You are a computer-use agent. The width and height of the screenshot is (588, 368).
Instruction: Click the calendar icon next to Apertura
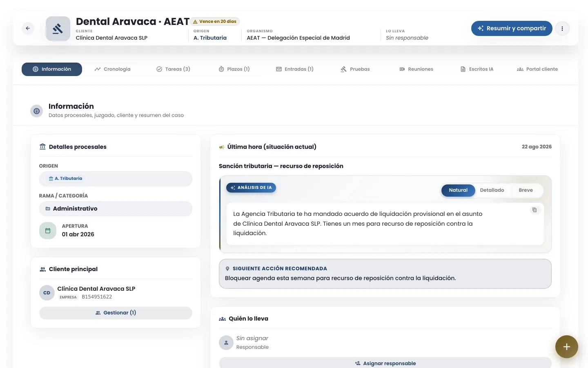tap(48, 231)
